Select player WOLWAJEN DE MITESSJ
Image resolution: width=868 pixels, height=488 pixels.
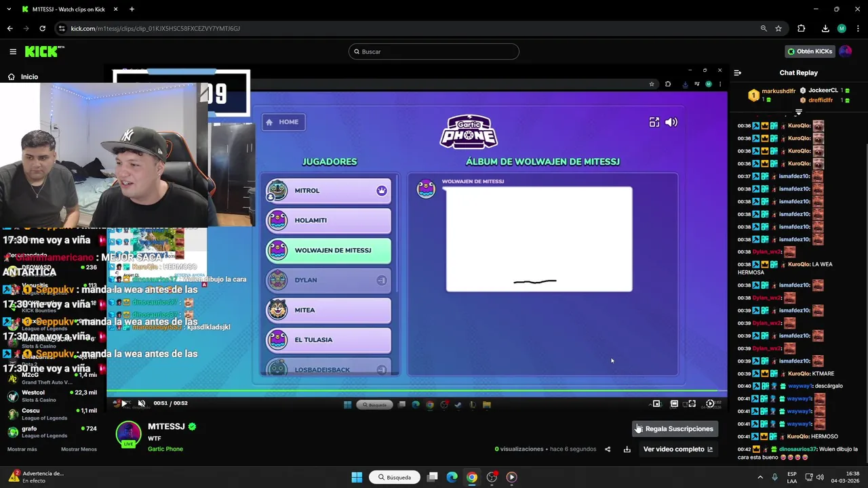[x=328, y=250]
